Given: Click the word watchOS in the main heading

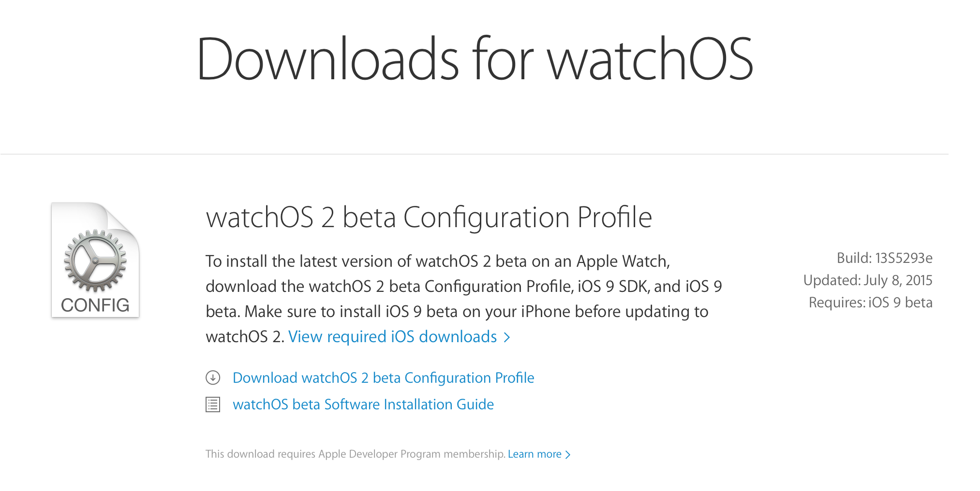Looking at the screenshot, I should 651,59.
